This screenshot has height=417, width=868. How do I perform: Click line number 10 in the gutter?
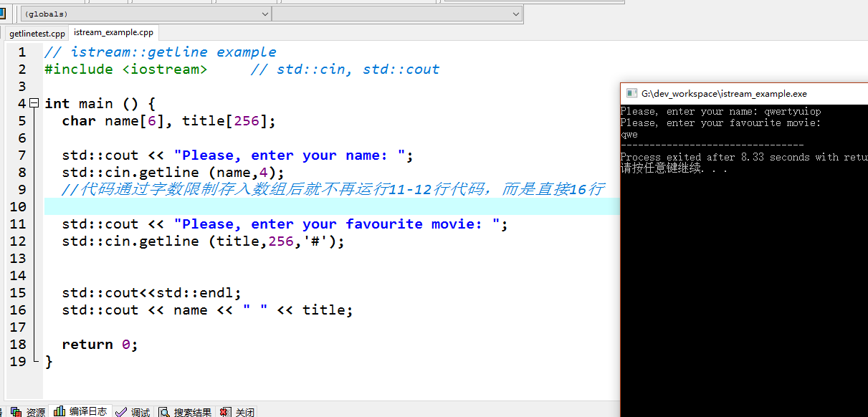coord(18,207)
